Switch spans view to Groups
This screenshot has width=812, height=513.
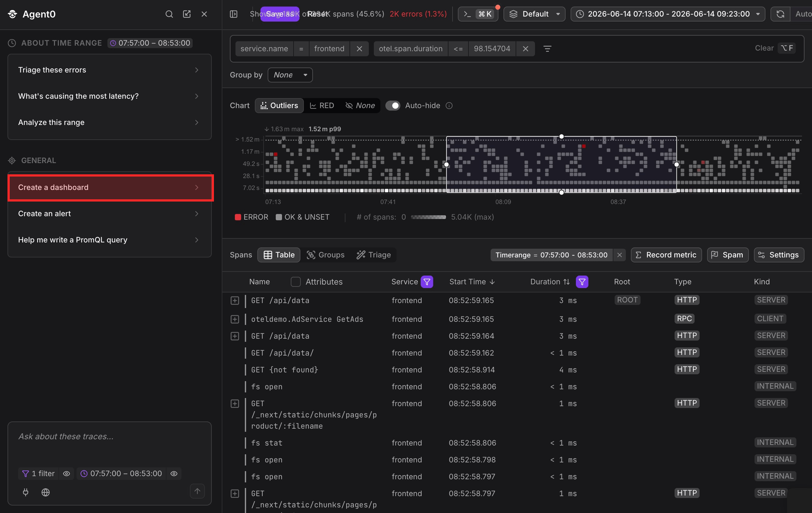pyautogui.click(x=325, y=255)
